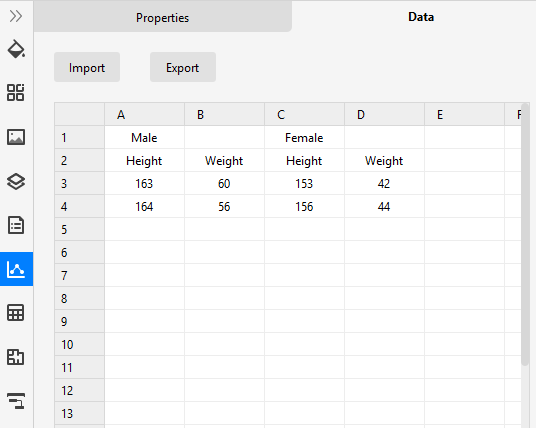Select empty cell D1 next to Female
Viewport: 536px width, 428px height.
[x=385, y=137]
